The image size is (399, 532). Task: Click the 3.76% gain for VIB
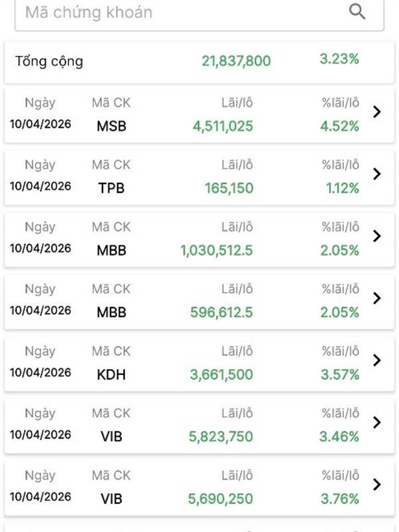[x=340, y=499]
